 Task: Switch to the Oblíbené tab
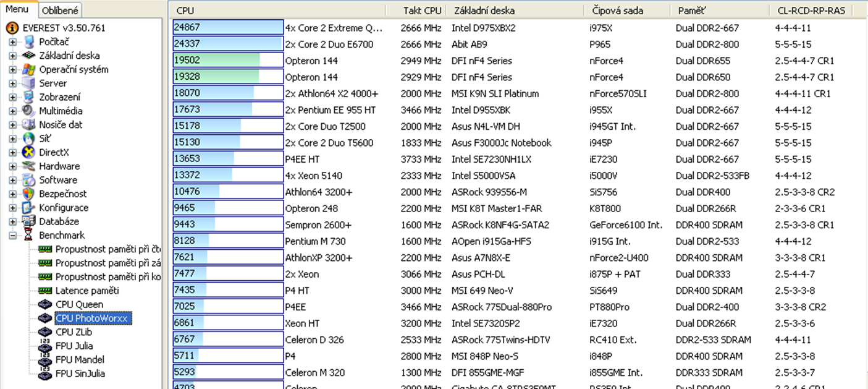[x=60, y=11]
